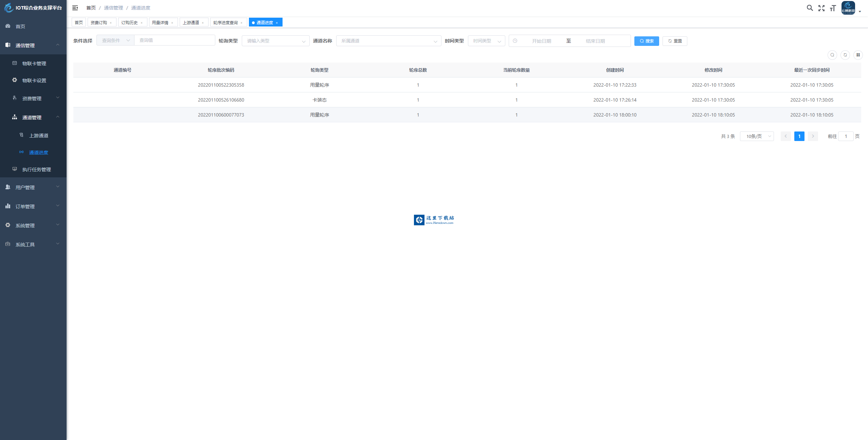Open the 10条/页 page size selector

pyautogui.click(x=757, y=136)
